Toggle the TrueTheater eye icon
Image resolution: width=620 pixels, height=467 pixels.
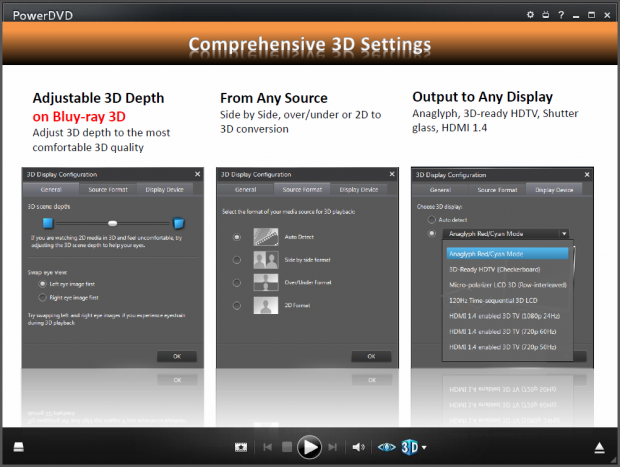[387, 447]
